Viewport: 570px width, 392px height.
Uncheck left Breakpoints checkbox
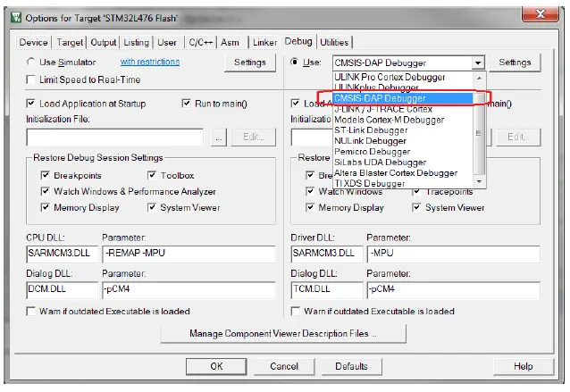tap(45, 176)
